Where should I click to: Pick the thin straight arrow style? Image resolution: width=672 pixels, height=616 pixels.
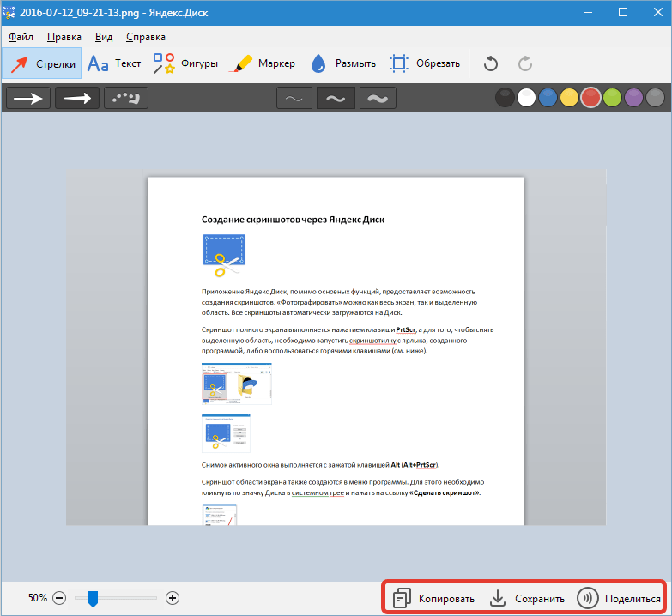[x=28, y=98]
